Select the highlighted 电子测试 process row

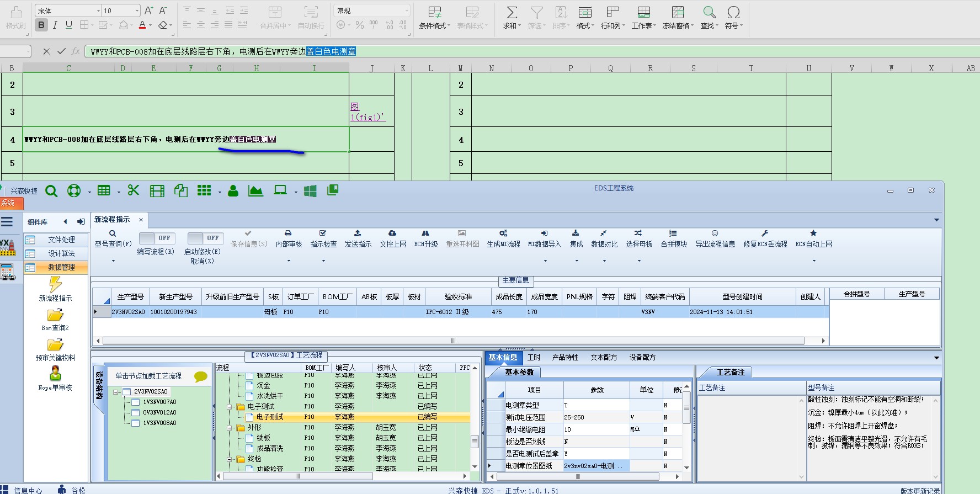342,417
